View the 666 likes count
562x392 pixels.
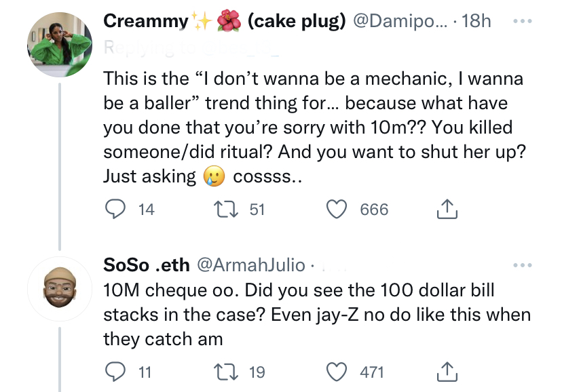[374, 210]
